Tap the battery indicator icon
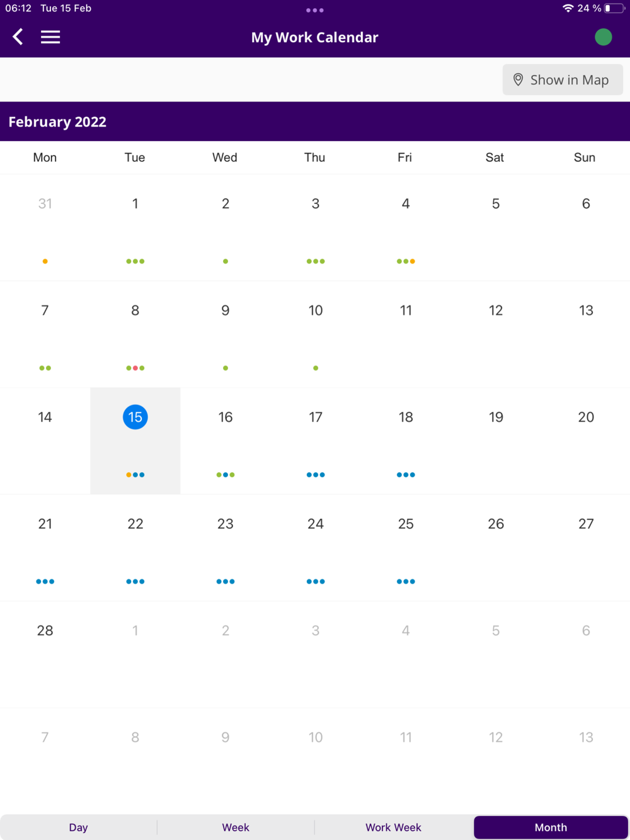The height and width of the screenshot is (840, 630). coord(614,8)
